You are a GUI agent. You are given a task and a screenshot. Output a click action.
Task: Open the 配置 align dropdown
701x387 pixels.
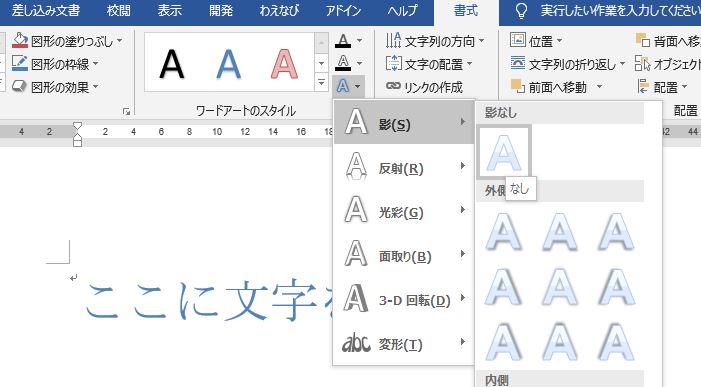pyautogui.click(x=662, y=87)
